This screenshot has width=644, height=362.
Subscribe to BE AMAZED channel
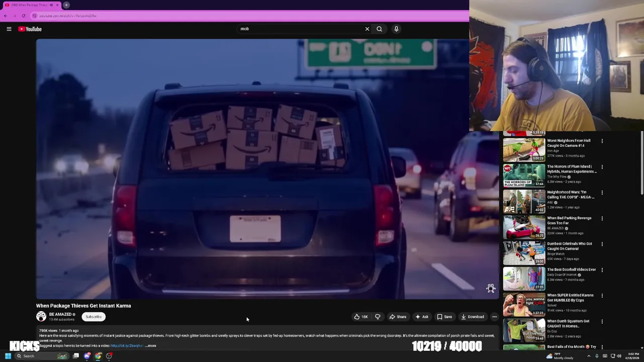[x=94, y=317]
